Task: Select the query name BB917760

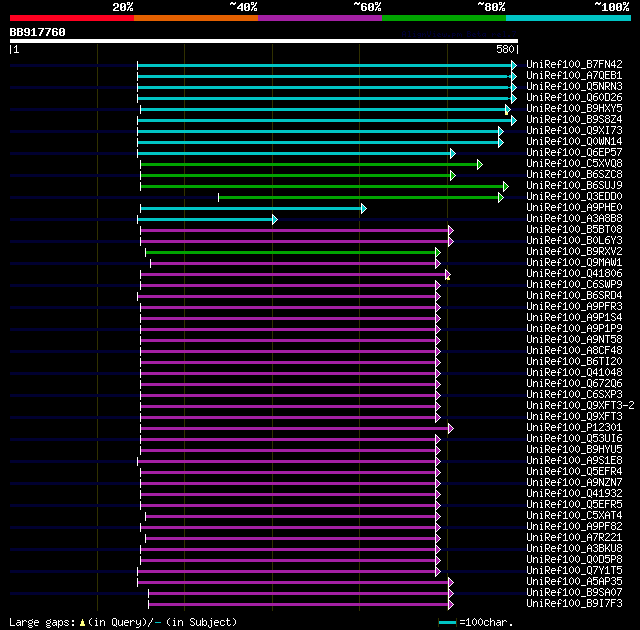Action: (38, 32)
